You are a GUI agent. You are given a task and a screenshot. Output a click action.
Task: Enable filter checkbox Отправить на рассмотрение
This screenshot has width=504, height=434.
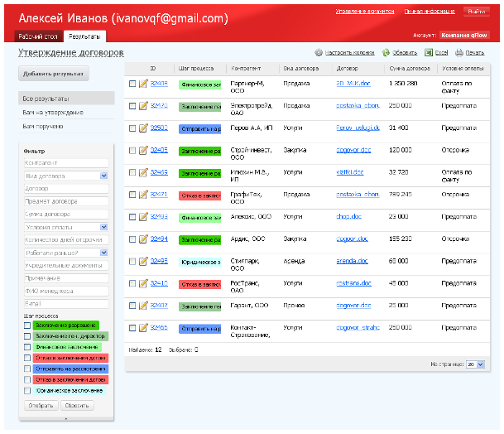(x=27, y=369)
